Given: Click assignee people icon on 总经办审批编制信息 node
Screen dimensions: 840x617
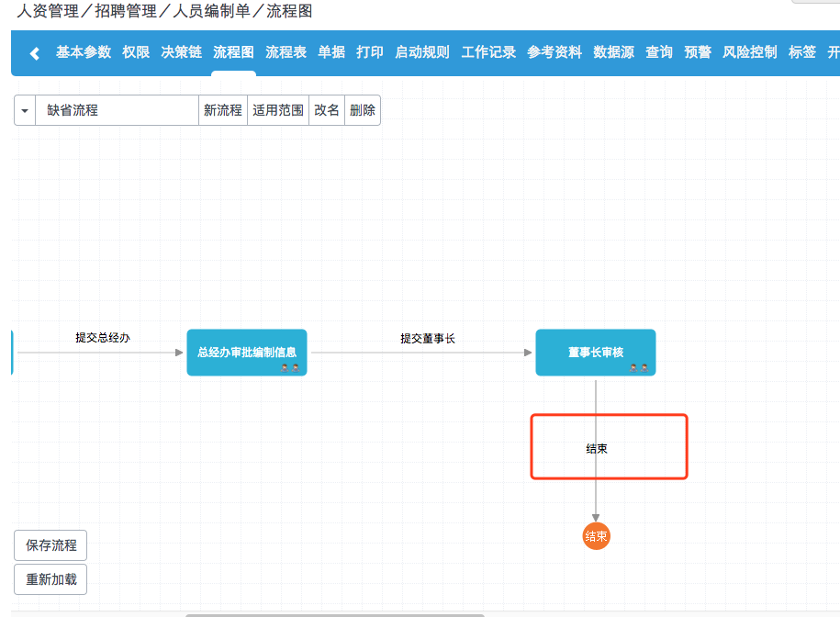Looking at the screenshot, I should pyautogui.click(x=291, y=367).
